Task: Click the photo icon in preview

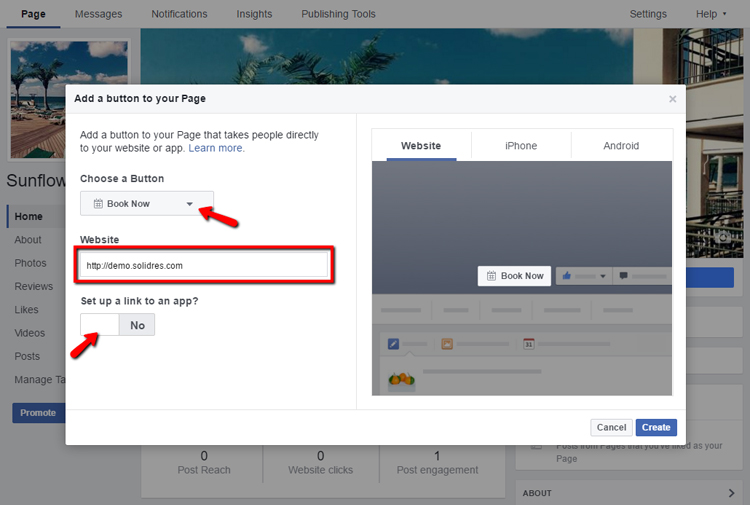Action: 447,344
